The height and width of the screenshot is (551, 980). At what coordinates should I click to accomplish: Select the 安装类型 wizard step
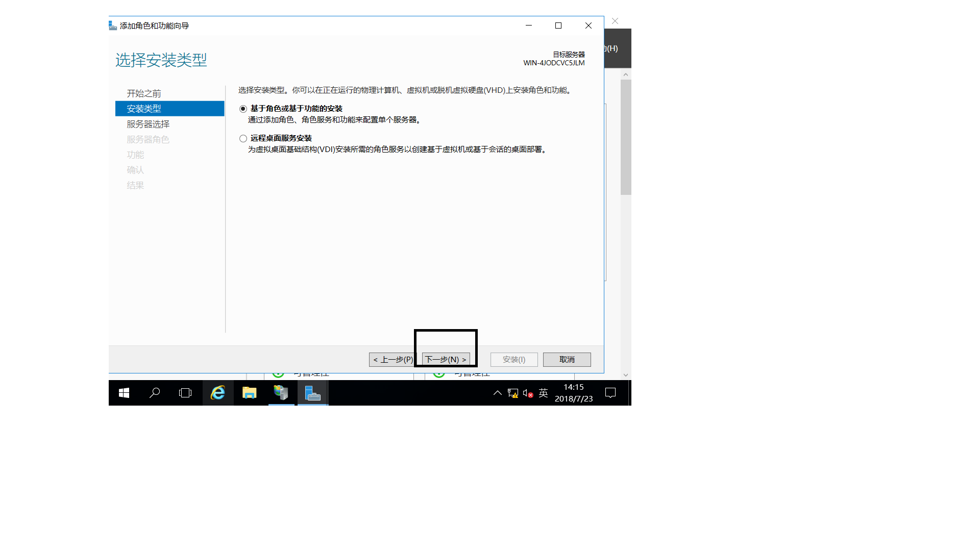pos(170,109)
